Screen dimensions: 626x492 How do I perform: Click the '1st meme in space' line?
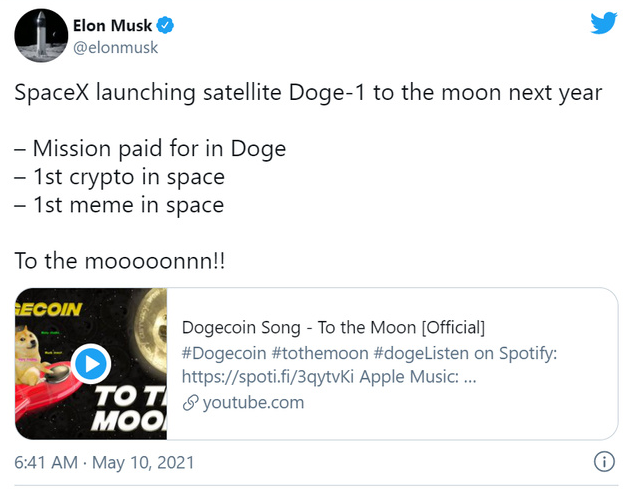coord(119,205)
